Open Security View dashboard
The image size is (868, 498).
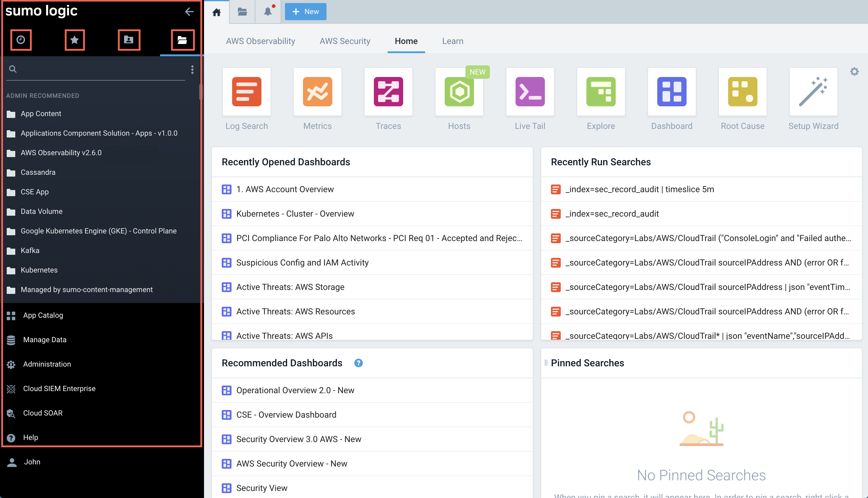coord(372,488)
